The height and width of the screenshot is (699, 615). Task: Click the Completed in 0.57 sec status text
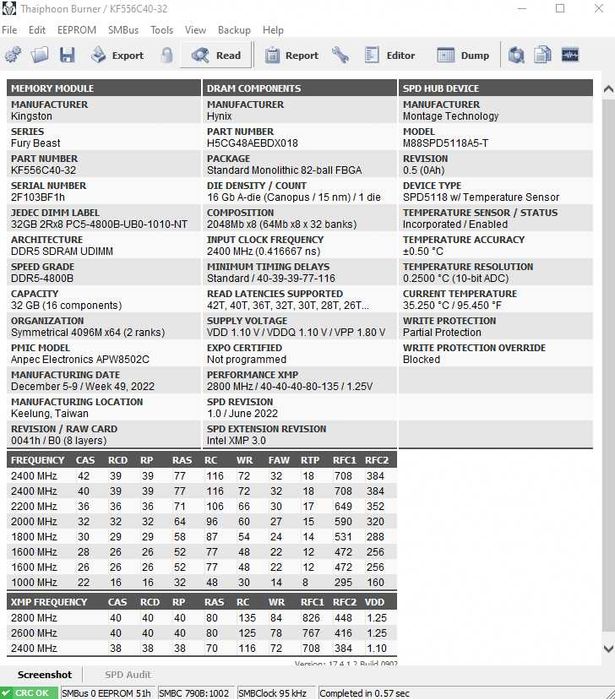(x=365, y=693)
